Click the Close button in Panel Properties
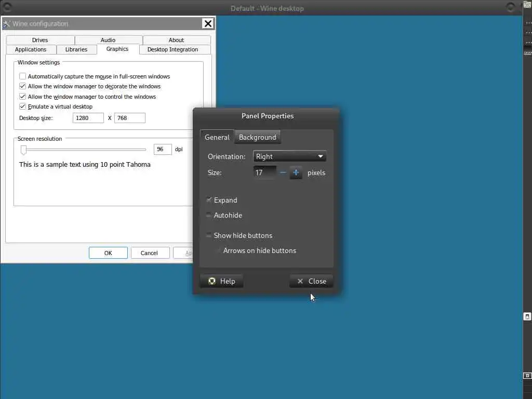The image size is (532, 399). [x=311, y=281]
